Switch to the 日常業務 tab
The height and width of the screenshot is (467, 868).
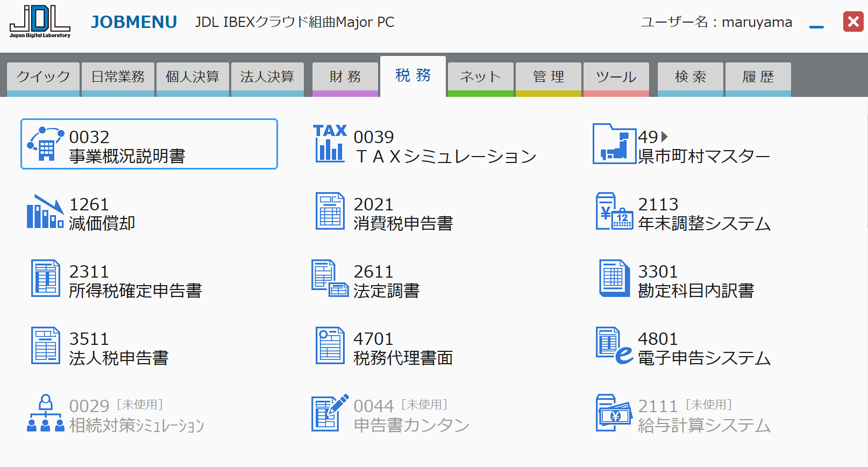(x=118, y=79)
